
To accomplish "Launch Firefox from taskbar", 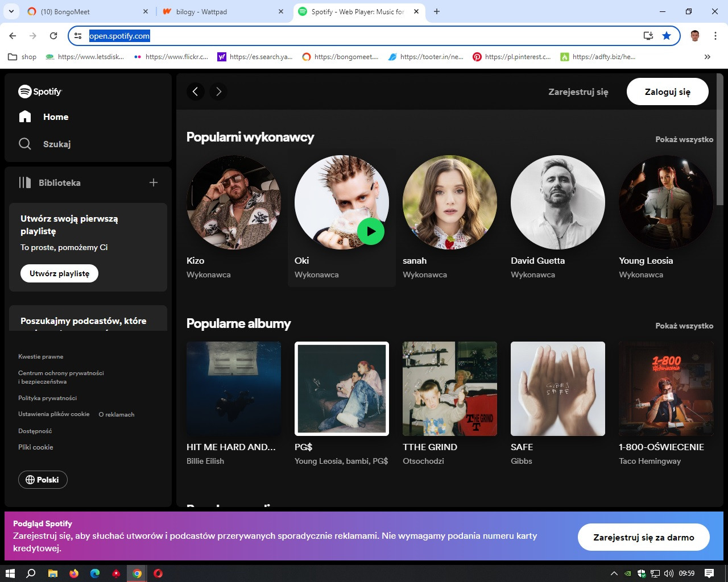I will point(73,573).
